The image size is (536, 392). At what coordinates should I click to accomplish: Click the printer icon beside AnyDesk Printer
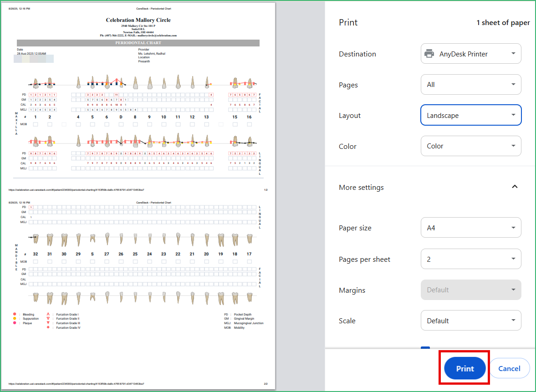tap(429, 53)
